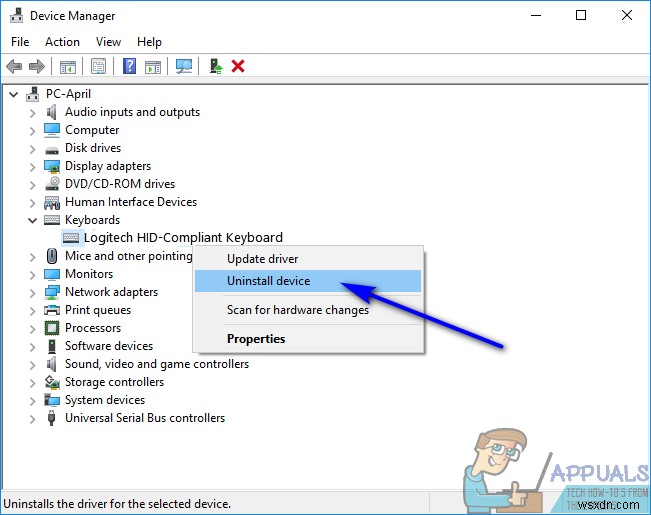The image size is (651, 515).
Task: Click the Computer monitor icon
Action: click(x=52, y=130)
